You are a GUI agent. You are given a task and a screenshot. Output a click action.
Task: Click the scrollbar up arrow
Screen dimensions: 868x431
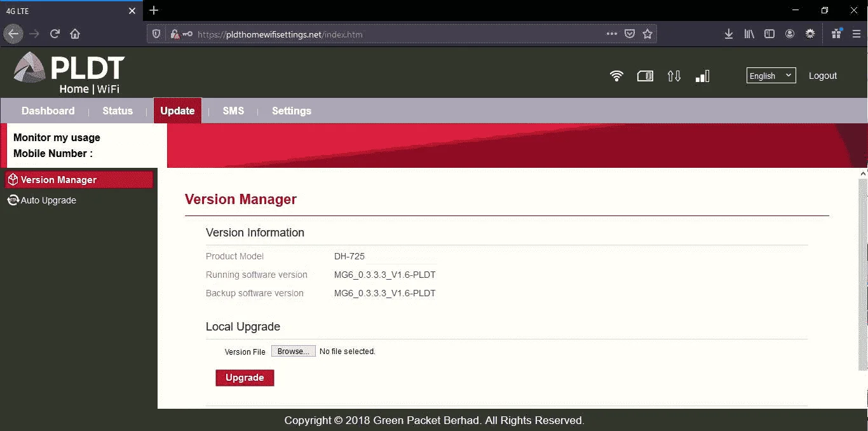point(863,173)
